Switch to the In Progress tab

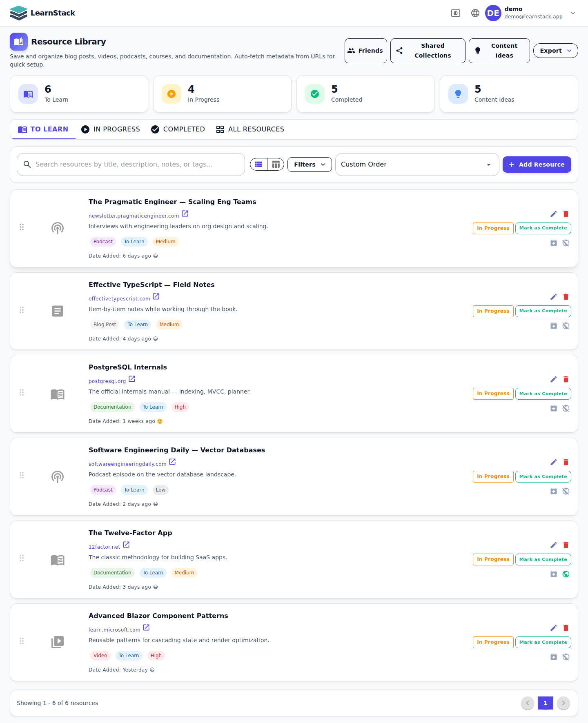tap(111, 129)
